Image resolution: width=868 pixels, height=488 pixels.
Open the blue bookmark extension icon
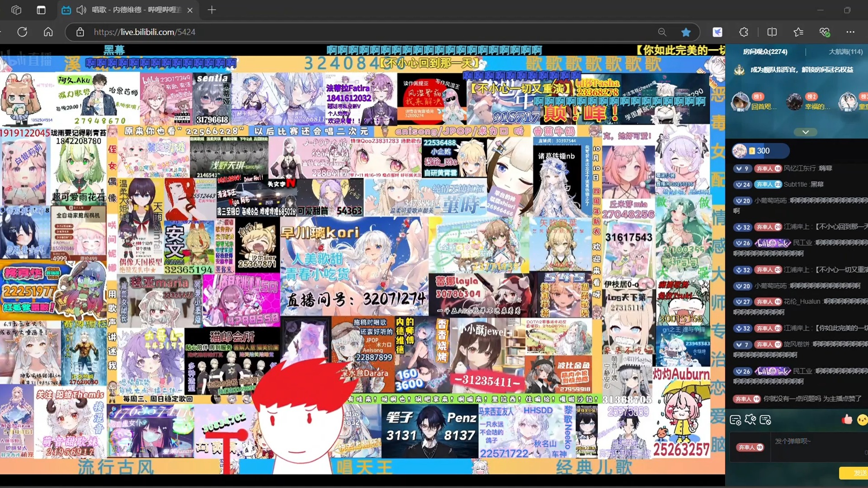(717, 32)
